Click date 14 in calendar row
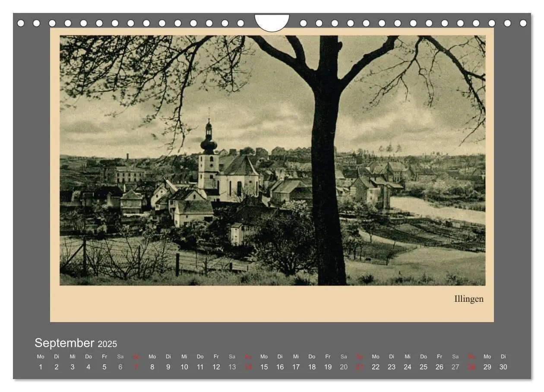This screenshot has height=392, width=544. [x=248, y=367]
